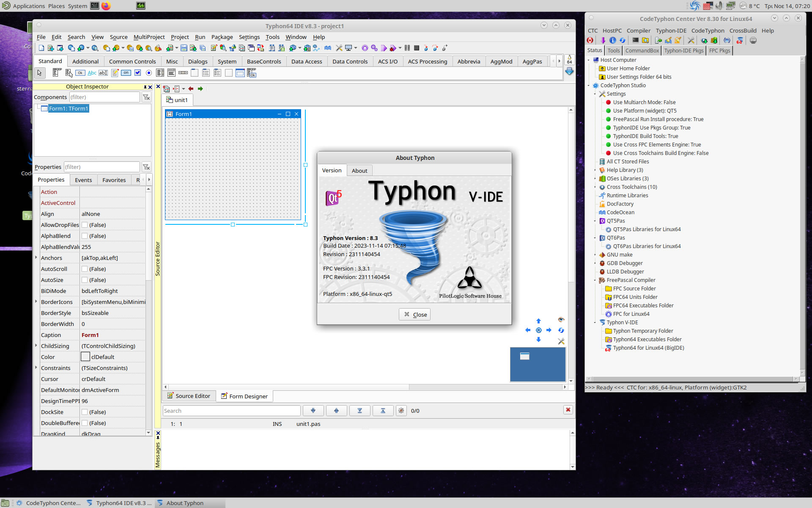Screen dimensions: 812x508
Task: Click the Save (floppy disk) toolbar icon
Action: click(184, 48)
